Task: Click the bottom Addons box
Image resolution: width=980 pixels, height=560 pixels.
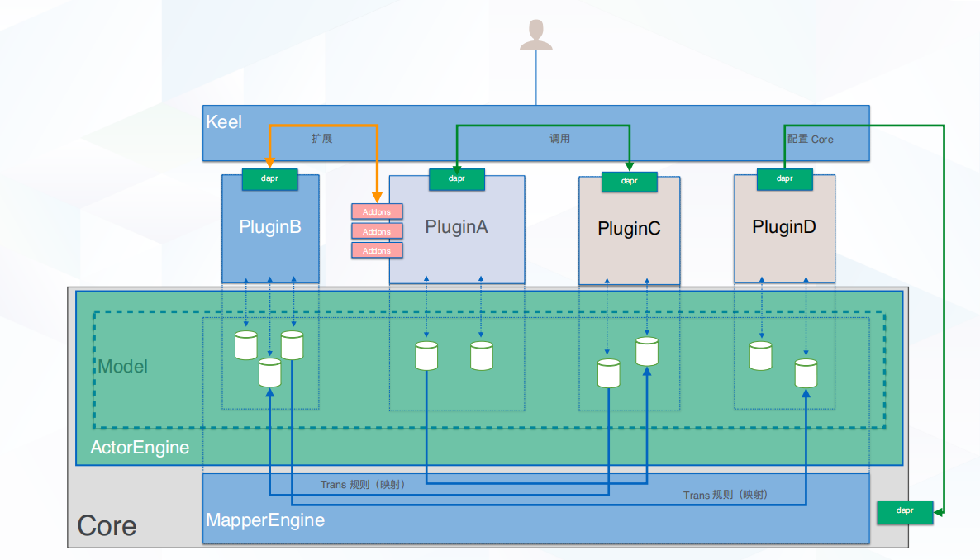Action: pyautogui.click(x=377, y=250)
